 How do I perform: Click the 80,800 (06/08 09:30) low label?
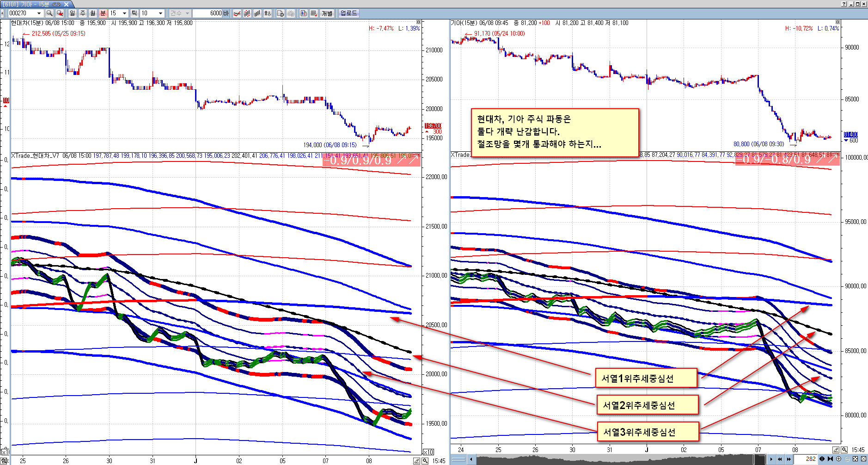(759, 144)
